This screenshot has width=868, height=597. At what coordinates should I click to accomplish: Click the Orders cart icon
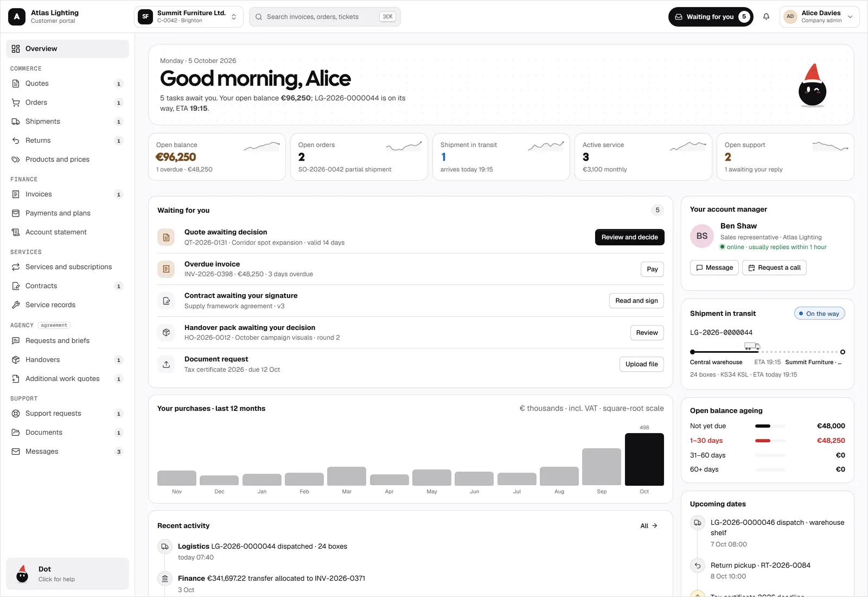pos(16,103)
